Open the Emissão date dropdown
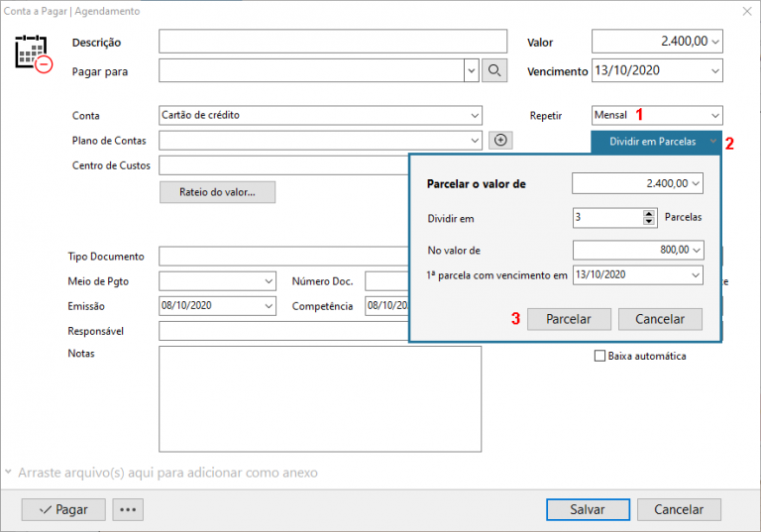Screen dimensions: 761x532 tap(269, 306)
